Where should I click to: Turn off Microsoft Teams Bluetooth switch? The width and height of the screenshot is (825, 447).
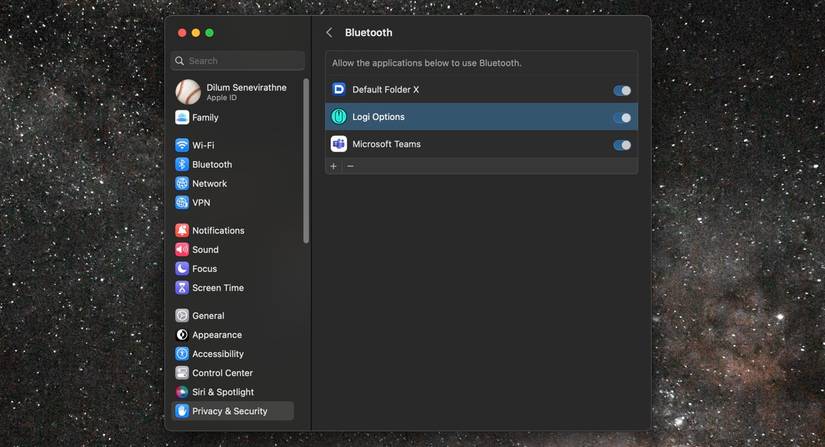[x=622, y=145]
